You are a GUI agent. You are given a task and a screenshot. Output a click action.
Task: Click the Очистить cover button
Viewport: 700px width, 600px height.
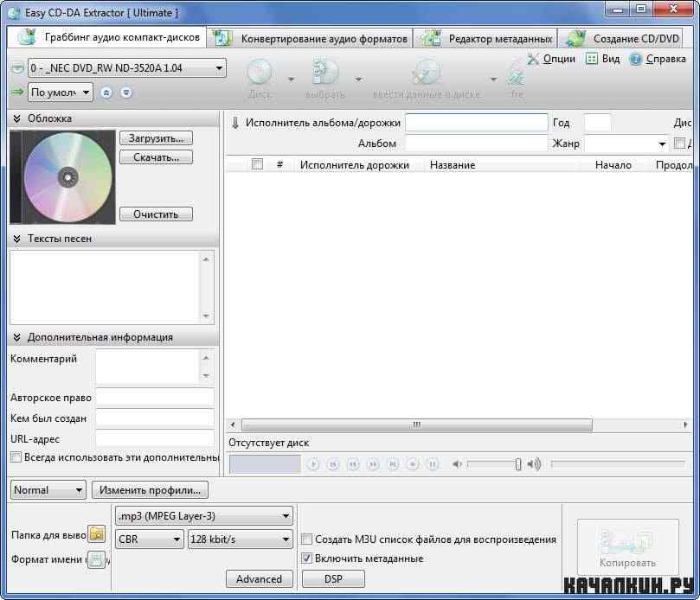tap(156, 214)
